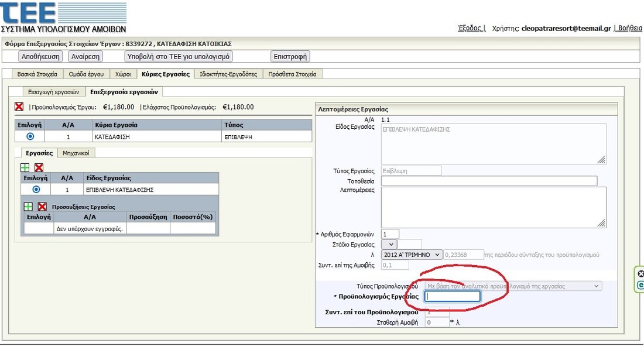The width and height of the screenshot is (644, 350).
Task: Click the blue 'e' icon on right edge
Action: 640,285
